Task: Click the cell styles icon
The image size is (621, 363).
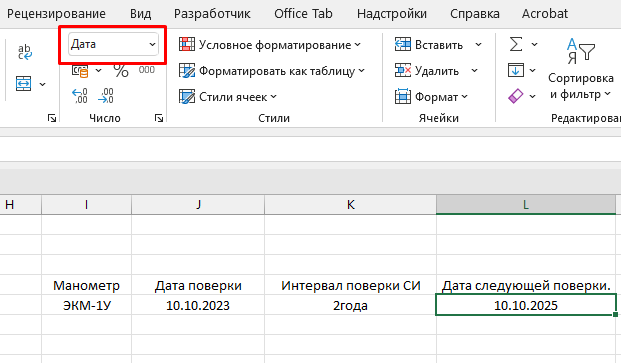Action: [x=187, y=97]
